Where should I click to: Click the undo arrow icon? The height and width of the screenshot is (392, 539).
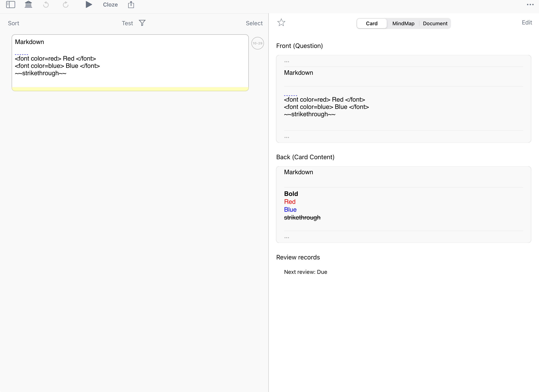(x=46, y=5)
